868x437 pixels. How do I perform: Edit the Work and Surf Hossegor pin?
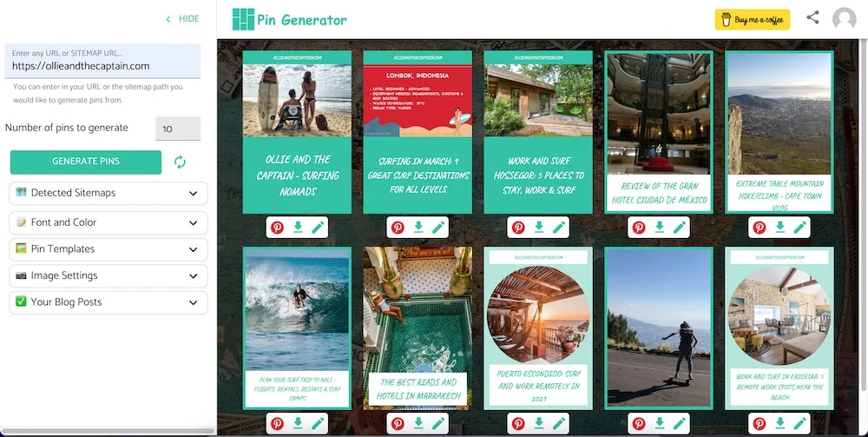pyautogui.click(x=559, y=228)
